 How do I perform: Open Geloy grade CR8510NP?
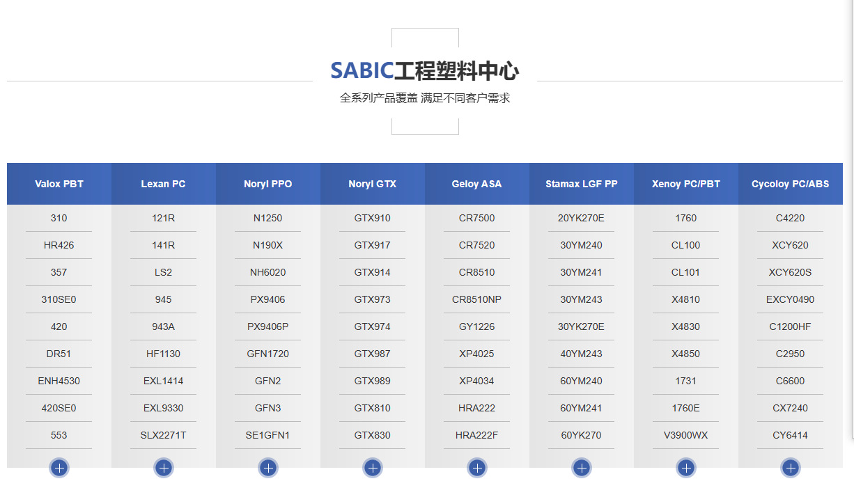(477, 299)
